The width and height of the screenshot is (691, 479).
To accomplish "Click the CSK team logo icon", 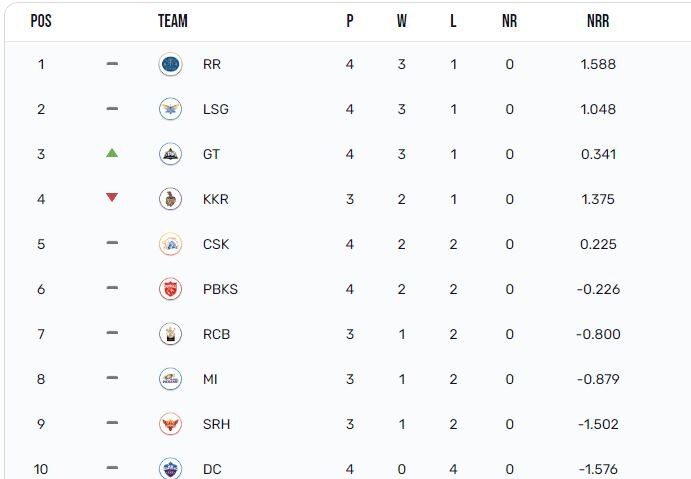I will (170, 244).
